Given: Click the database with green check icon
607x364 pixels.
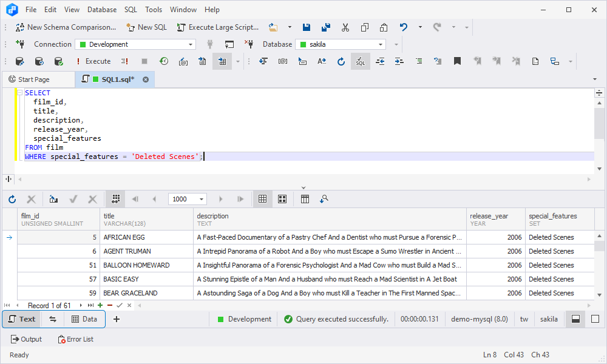Looking at the screenshot, I should 58,61.
